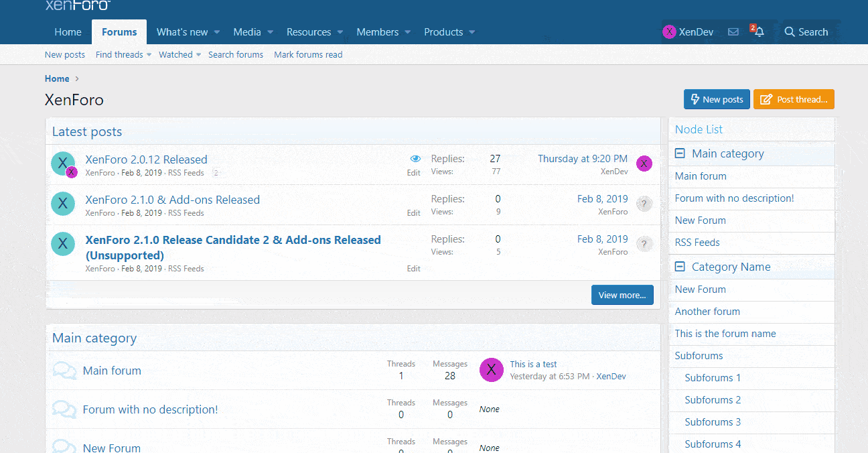
Task: Select Subforums 2 in Node List
Action: point(713,400)
